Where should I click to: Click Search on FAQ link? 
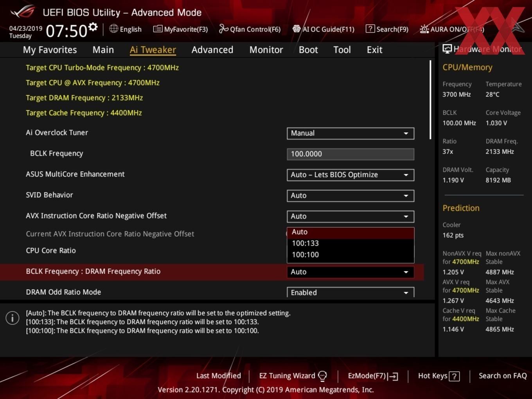503,376
